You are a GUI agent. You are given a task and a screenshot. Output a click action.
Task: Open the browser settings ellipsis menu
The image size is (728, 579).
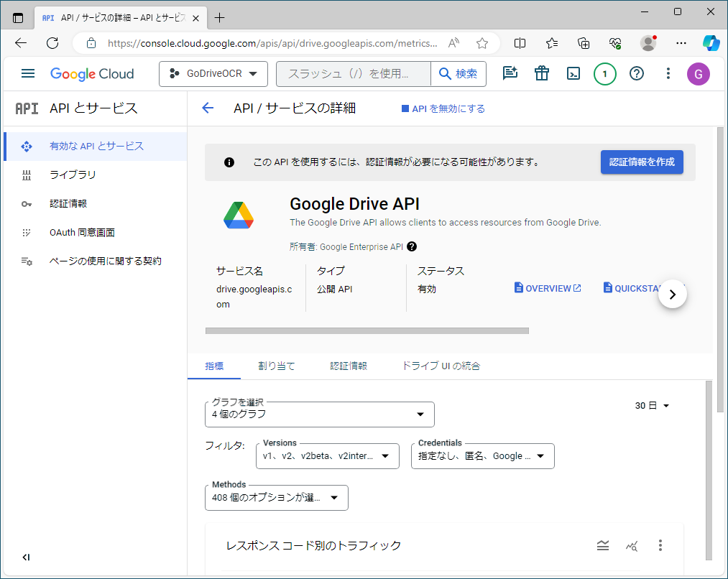[681, 43]
